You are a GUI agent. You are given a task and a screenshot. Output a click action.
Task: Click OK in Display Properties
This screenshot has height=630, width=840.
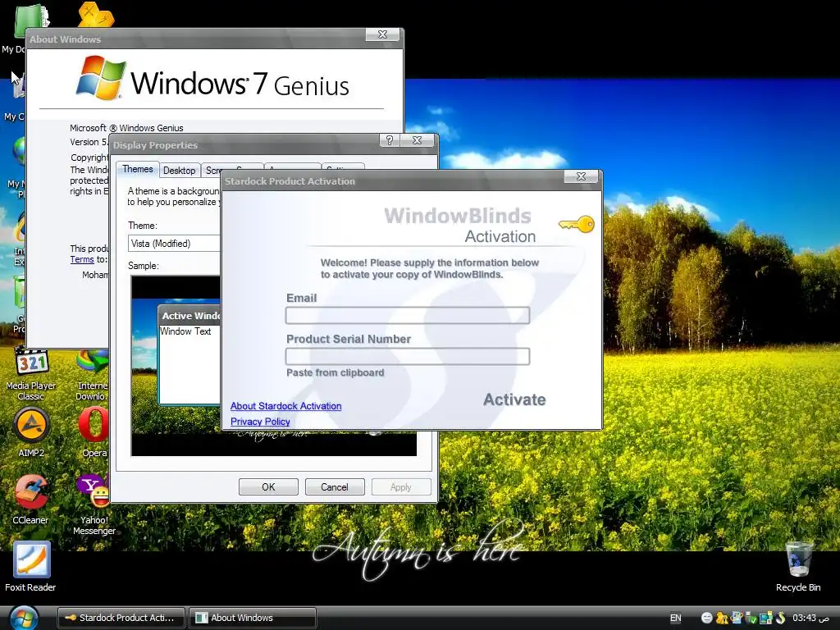[268, 487]
